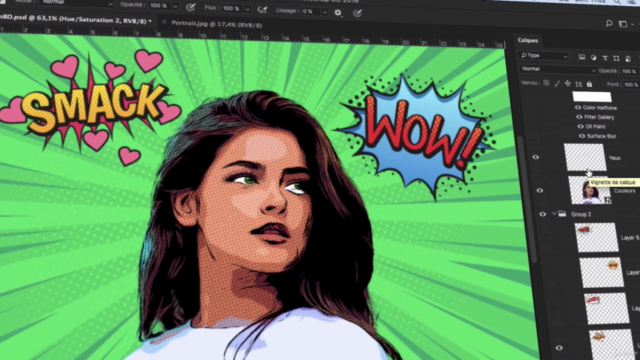Hide the Oil Paint smart filter

pyautogui.click(x=580, y=126)
